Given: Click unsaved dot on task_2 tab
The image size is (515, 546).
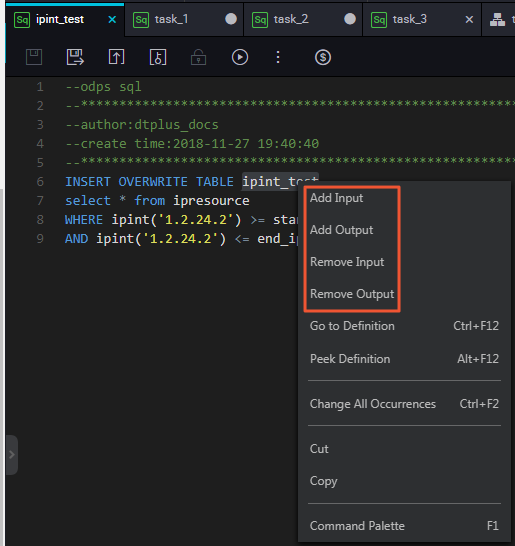Looking at the screenshot, I should [x=350, y=19].
